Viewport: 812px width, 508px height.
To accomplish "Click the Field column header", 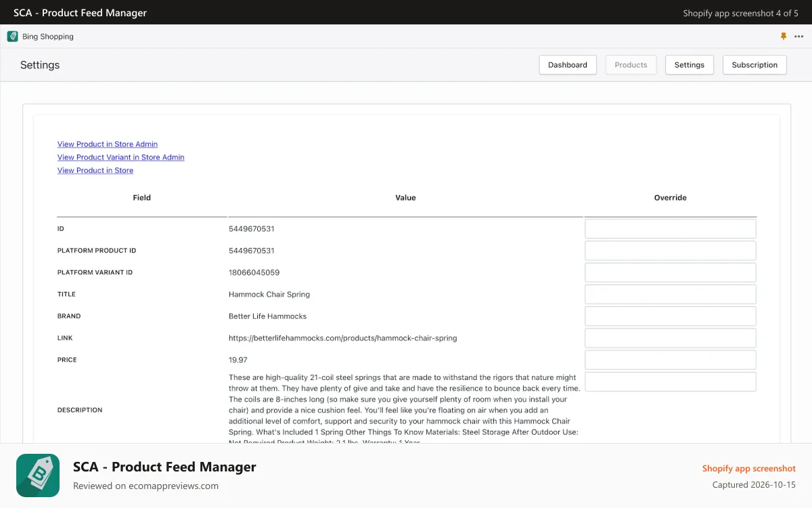I will [x=142, y=198].
